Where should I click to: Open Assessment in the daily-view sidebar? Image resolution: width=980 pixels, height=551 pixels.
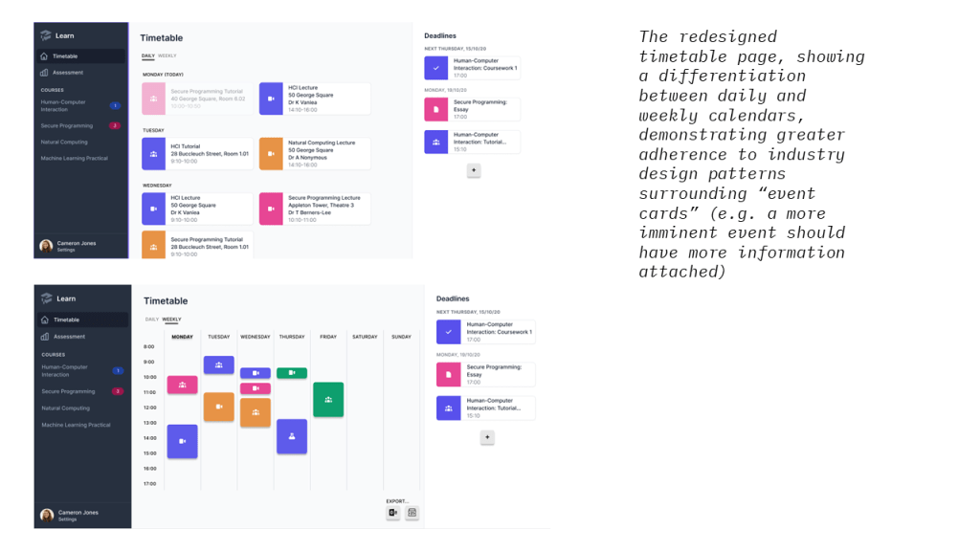pyautogui.click(x=67, y=73)
